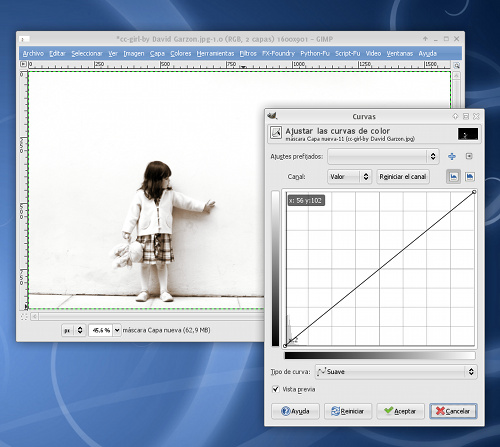Viewport: 500px width, 447px height.
Task: Click the image menu arrow at ruler origin
Action: point(23,64)
